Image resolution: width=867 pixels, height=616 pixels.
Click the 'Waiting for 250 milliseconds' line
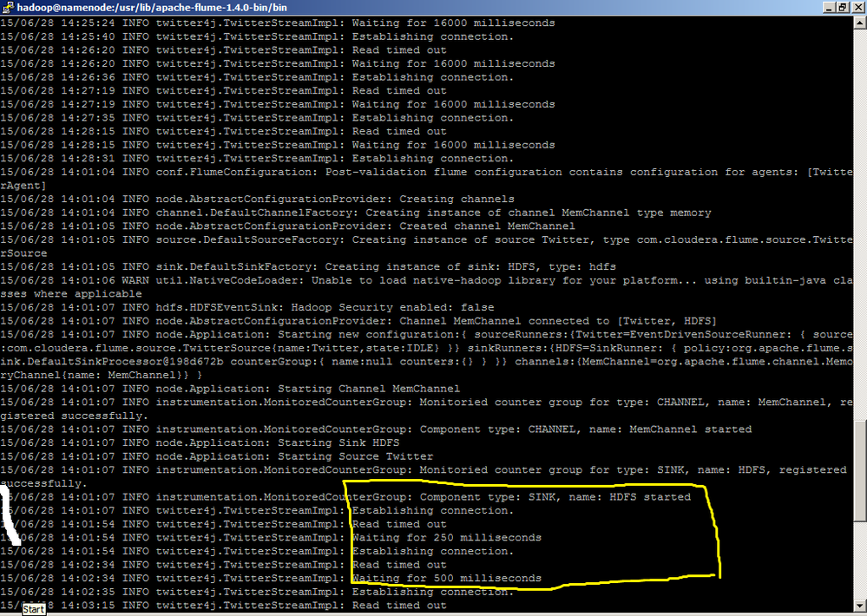point(271,538)
